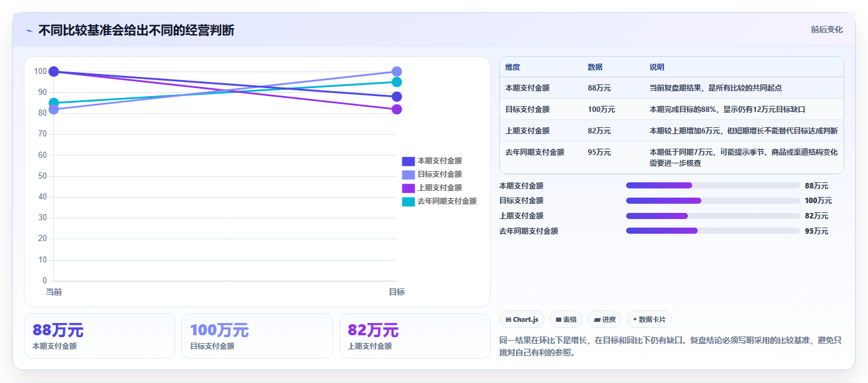Click the 当前 x-axis label

54,292
